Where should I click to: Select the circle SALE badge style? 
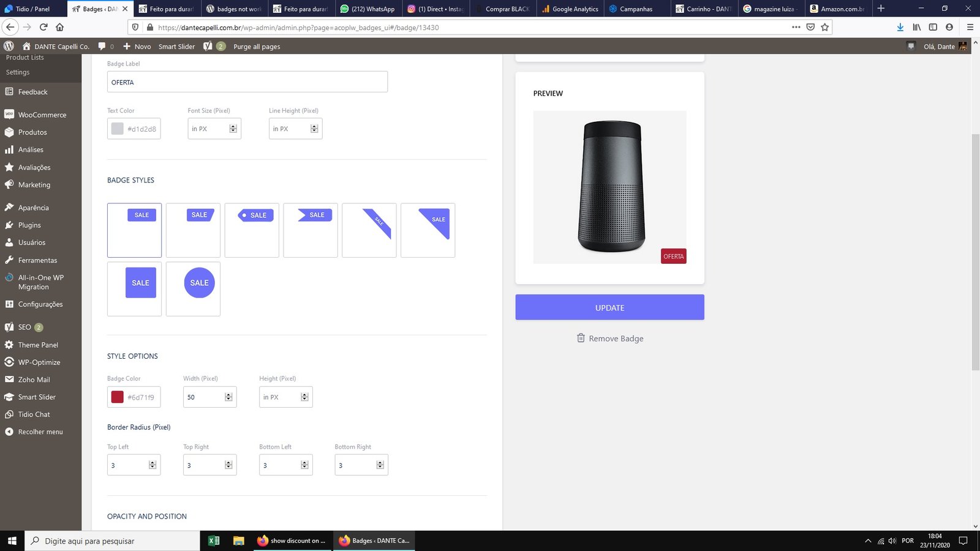(x=193, y=289)
